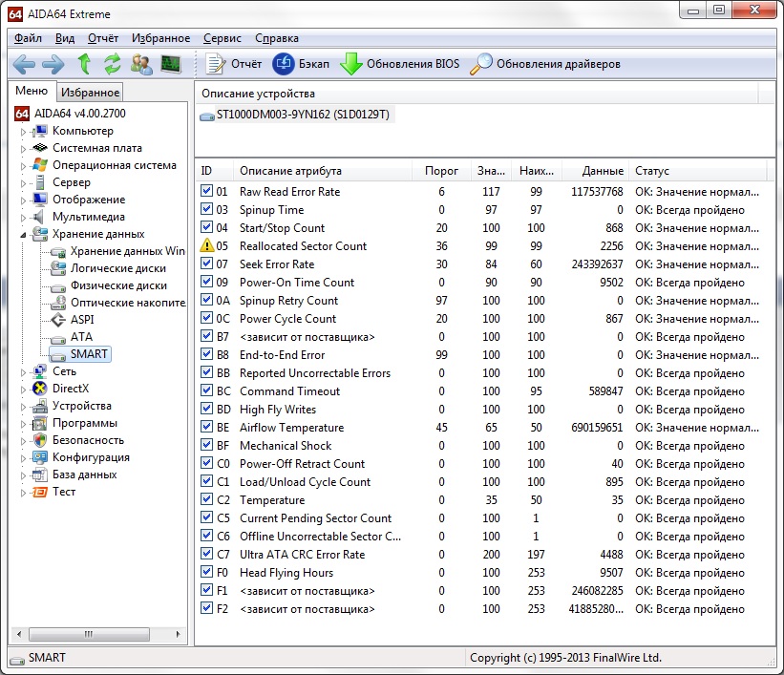Image resolution: width=784 pixels, height=675 pixels.
Task: Select the AIDA64 v4.00.2700 root node
Action: coord(71,114)
